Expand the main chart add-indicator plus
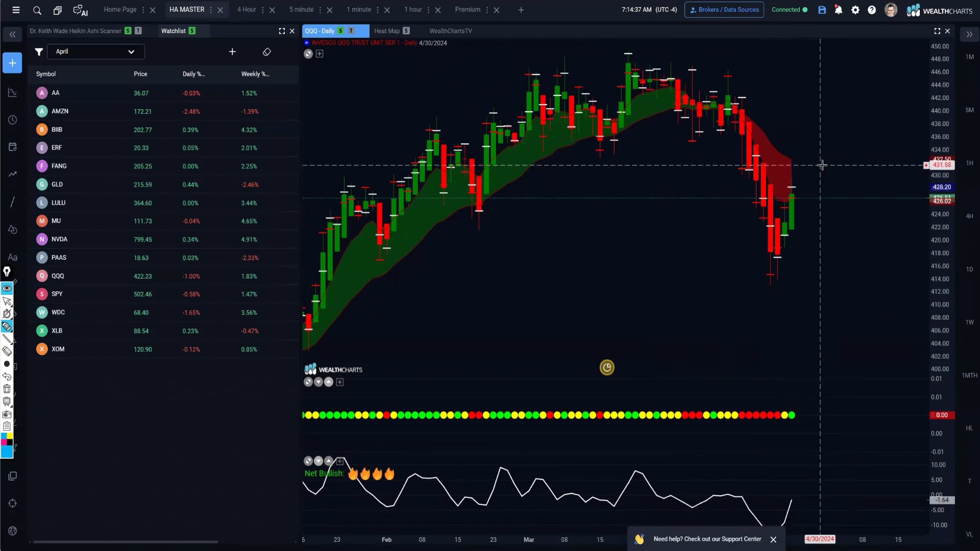This screenshot has height=551, width=980. pos(320,54)
